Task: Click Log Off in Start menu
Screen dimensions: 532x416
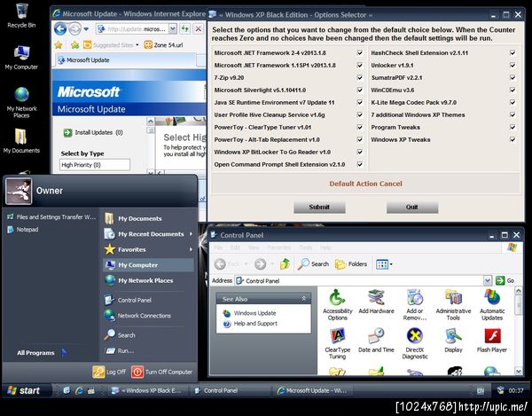Action: [x=109, y=372]
